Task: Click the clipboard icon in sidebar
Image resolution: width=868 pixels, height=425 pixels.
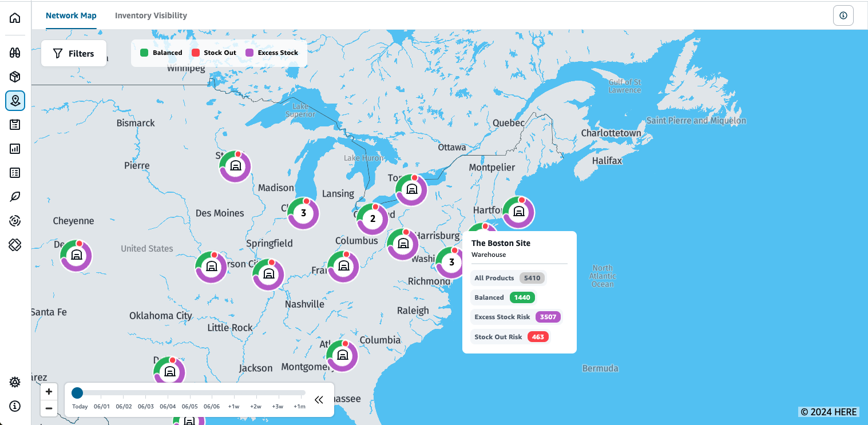Action: pyautogui.click(x=15, y=125)
